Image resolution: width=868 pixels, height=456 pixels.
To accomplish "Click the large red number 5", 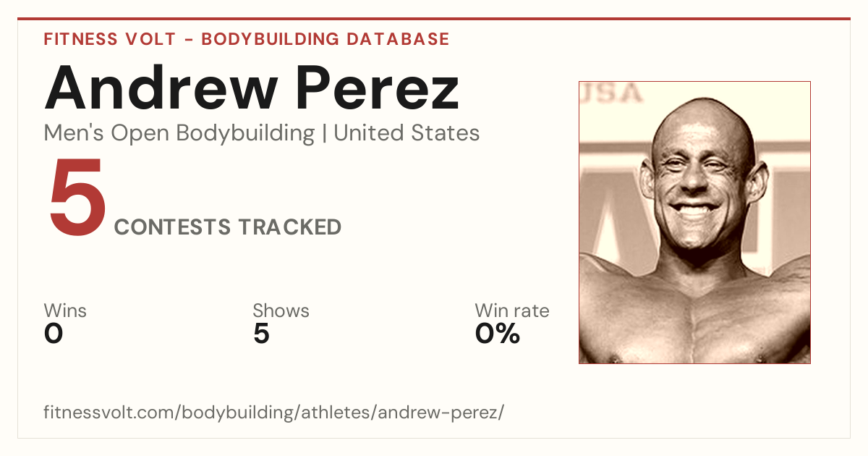I will click(x=77, y=198).
